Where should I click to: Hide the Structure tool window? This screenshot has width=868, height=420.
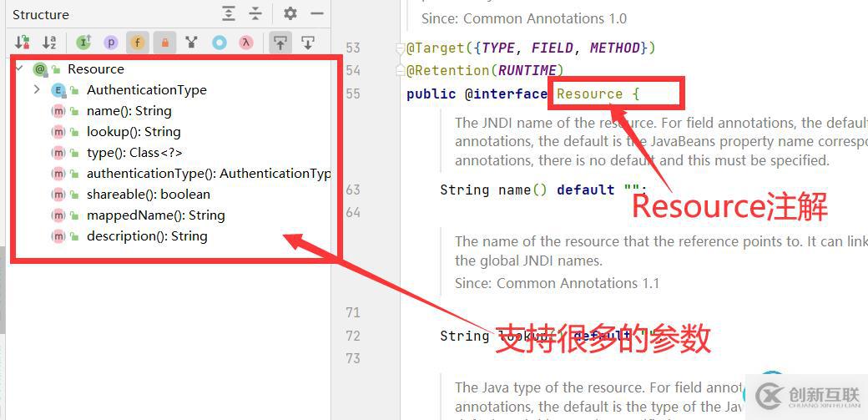coord(316,14)
